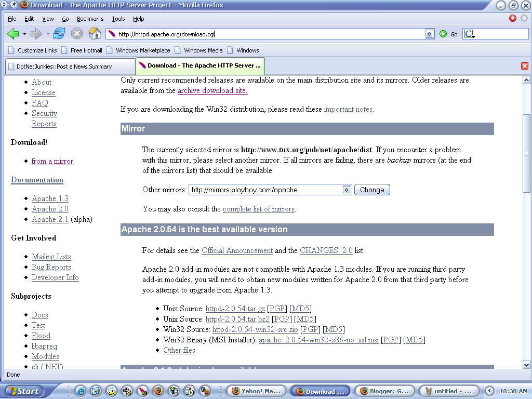Open the Security Reports sidebar link
Viewport: 532px width, 399px height.
click(45, 118)
